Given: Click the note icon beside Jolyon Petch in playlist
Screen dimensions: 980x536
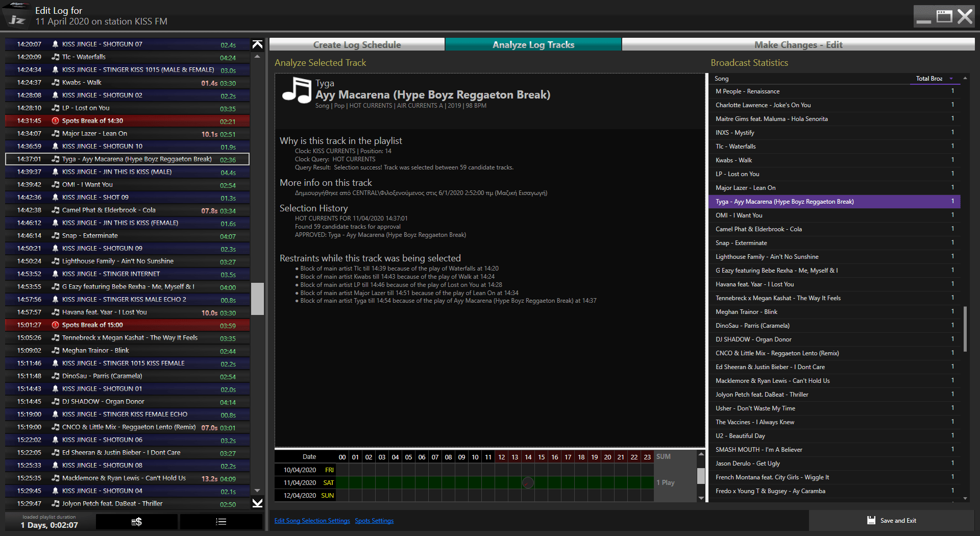Looking at the screenshot, I should tap(55, 504).
